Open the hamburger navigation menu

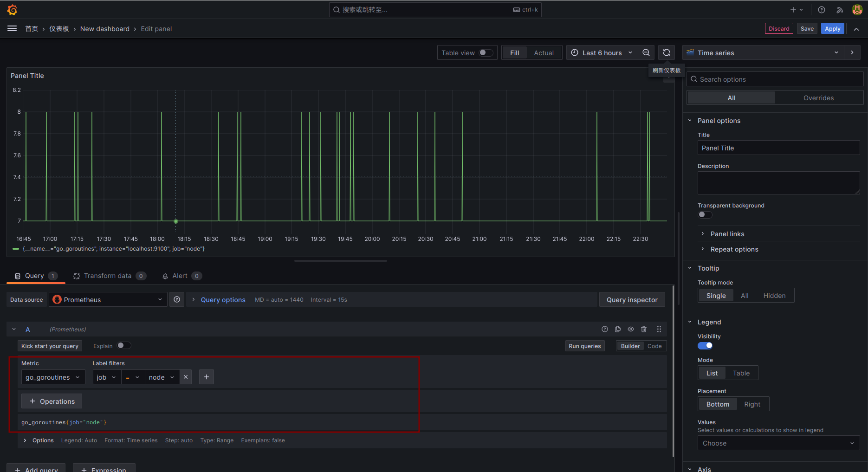click(12, 29)
